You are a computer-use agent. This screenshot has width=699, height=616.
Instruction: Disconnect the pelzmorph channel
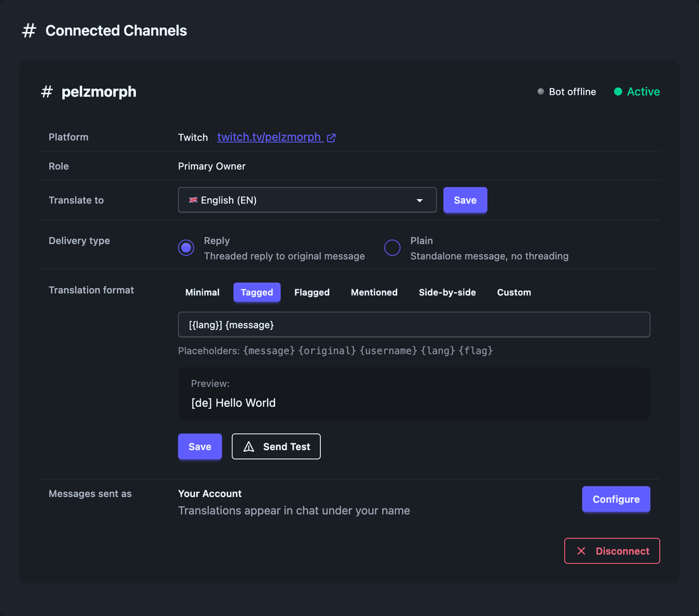pos(612,551)
